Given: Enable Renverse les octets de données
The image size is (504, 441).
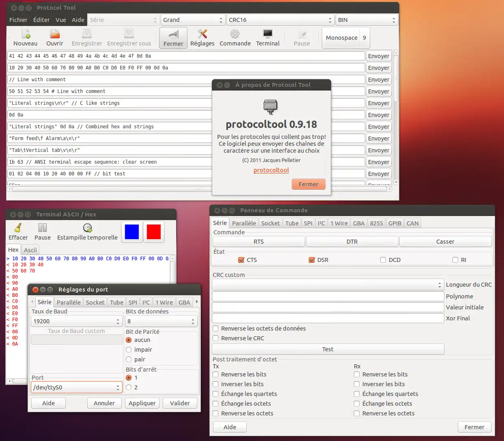Looking at the screenshot, I should 215,329.
